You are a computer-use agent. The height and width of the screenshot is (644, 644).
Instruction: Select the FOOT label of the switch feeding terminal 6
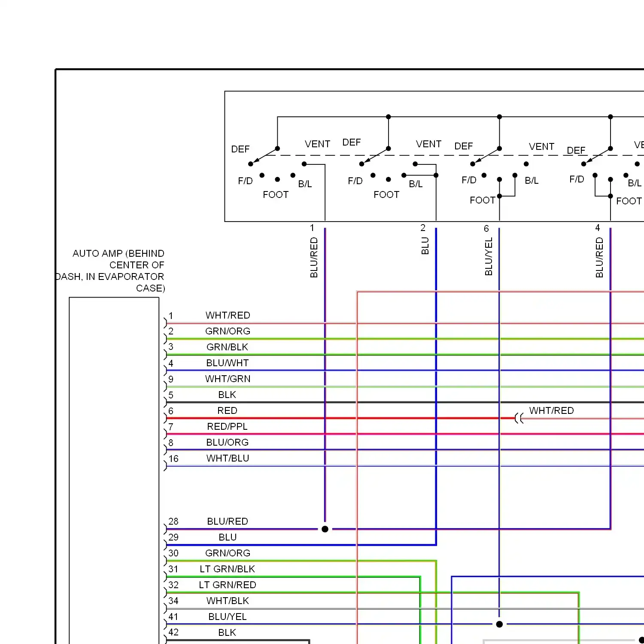[x=483, y=200]
